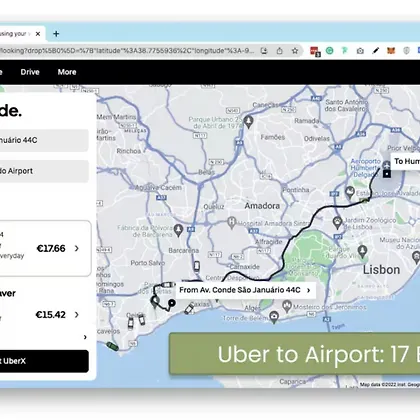Click the pen color picker extension
This screenshot has width=420, height=420.
(x=376, y=51)
